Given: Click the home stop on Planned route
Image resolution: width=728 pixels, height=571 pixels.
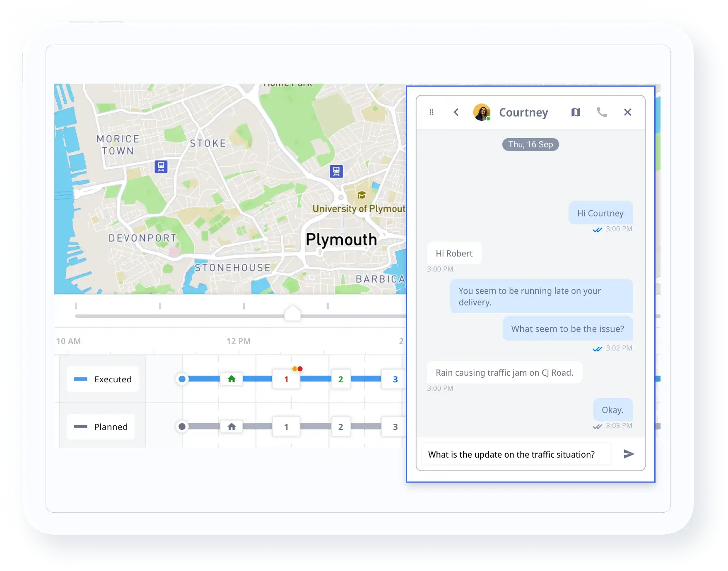Looking at the screenshot, I should [x=231, y=427].
